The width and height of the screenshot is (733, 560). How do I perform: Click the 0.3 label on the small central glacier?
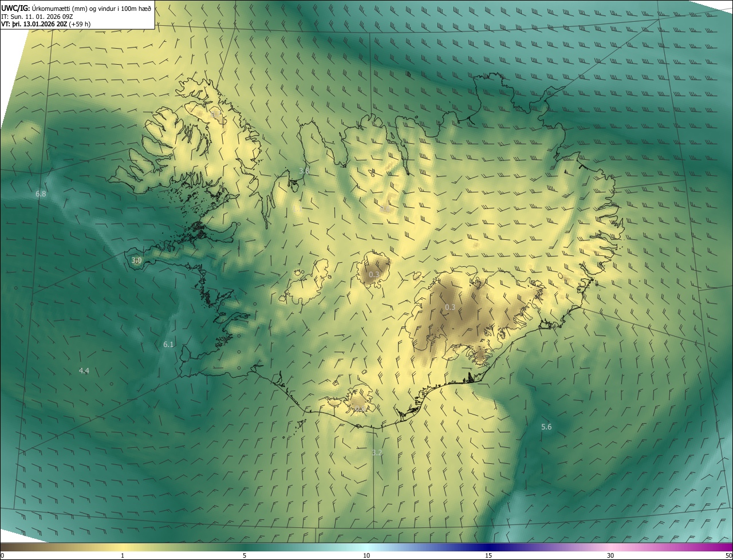(374, 275)
